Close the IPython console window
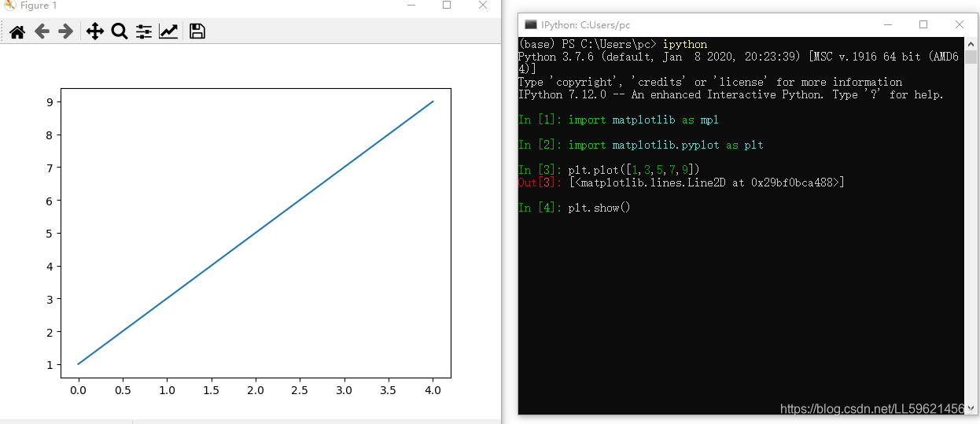 click(960, 25)
